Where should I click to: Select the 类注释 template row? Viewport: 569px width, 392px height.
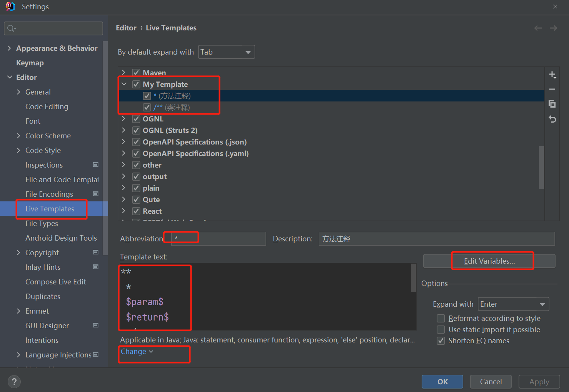(x=332, y=107)
